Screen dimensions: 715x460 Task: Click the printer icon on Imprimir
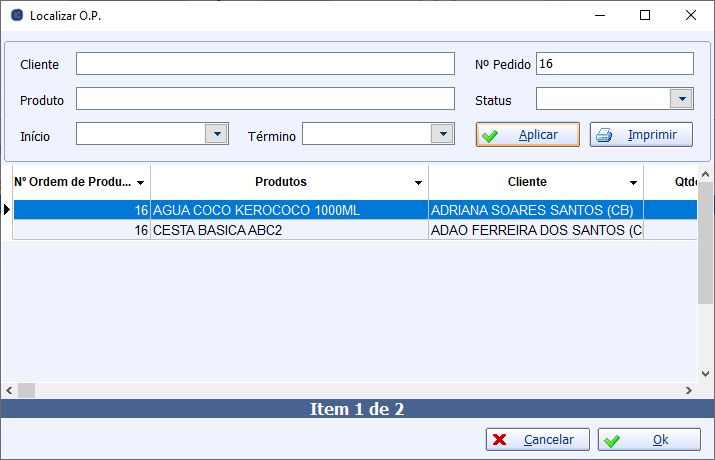[604, 135]
